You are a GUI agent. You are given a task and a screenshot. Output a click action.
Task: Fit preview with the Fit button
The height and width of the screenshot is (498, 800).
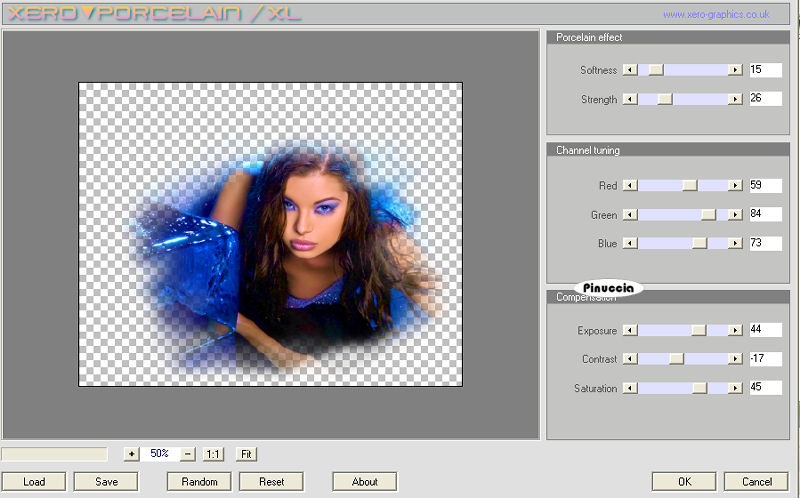pos(246,454)
